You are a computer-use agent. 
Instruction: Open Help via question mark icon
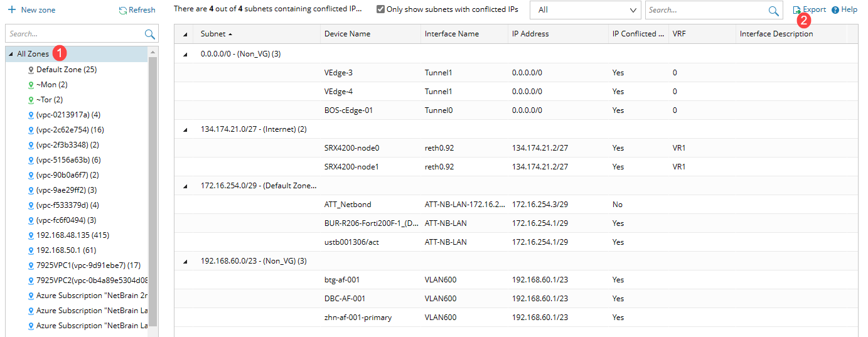[x=835, y=10]
